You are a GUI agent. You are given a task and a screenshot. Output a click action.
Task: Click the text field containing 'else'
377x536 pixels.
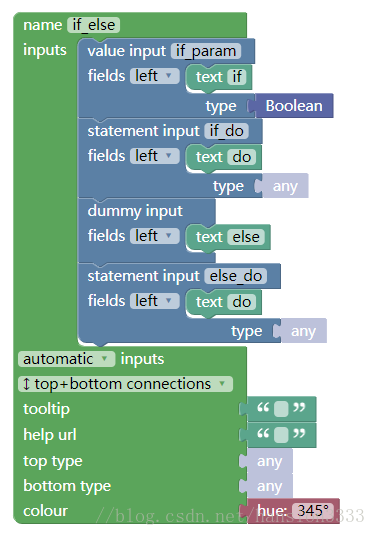(246, 237)
